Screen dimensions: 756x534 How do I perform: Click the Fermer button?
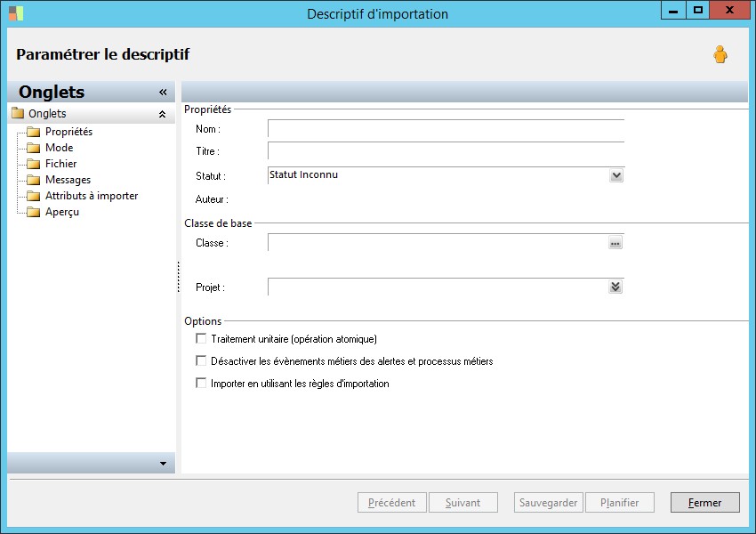coord(704,503)
